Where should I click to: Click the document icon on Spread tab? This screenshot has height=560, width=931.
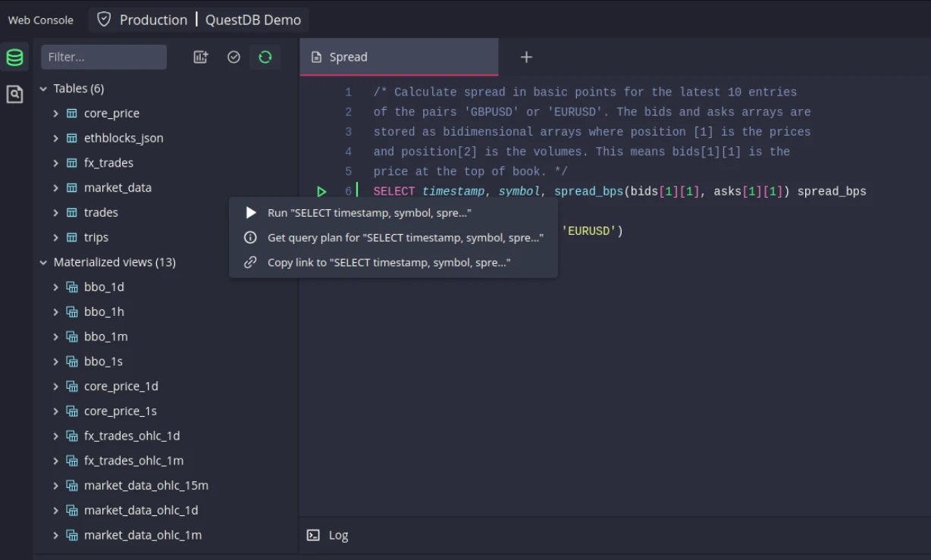click(317, 57)
